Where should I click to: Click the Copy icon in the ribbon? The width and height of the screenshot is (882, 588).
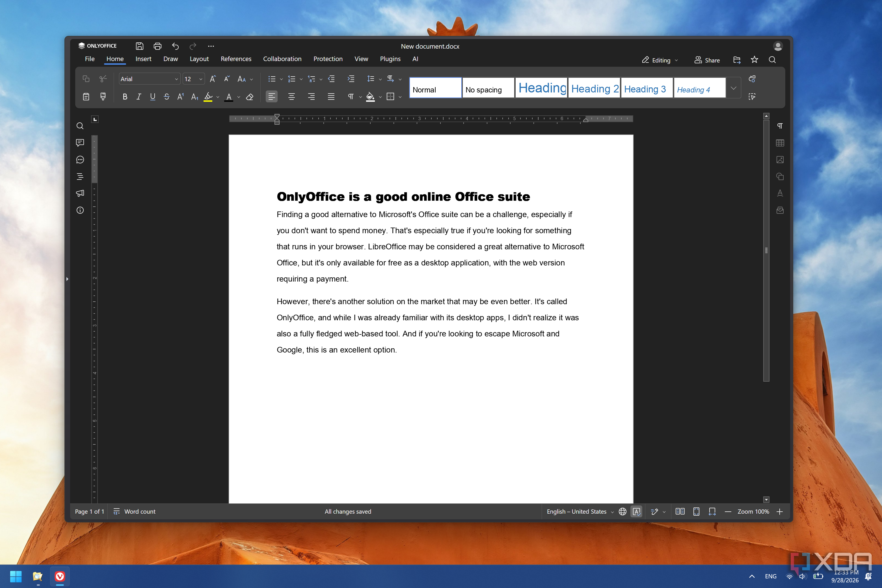pos(86,79)
